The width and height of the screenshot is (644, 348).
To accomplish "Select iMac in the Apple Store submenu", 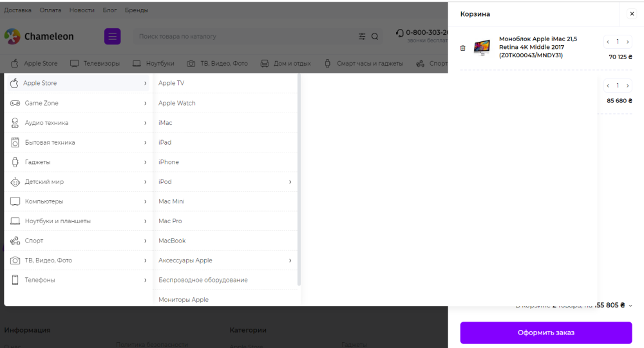I will point(165,123).
